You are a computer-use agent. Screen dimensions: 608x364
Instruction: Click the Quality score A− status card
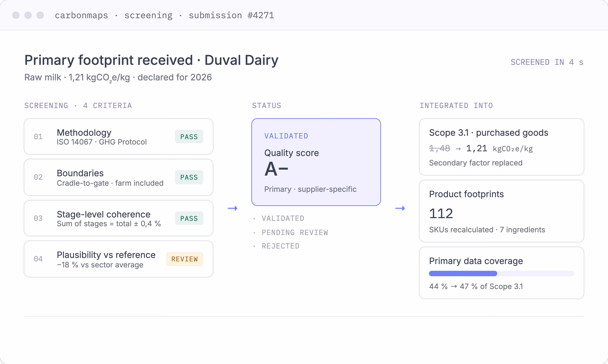click(316, 162)
